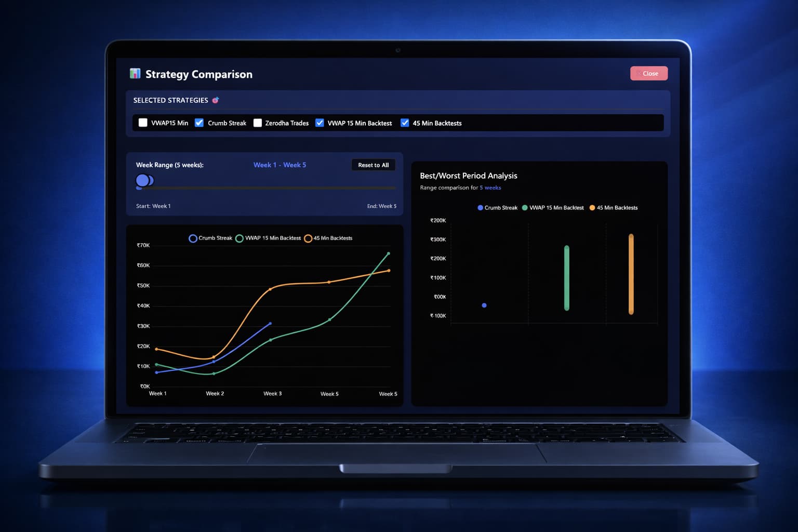Screen dimensions: 798x532
Task: Click the target icon next to Selected Strategies
Action: tap(215, 100)
